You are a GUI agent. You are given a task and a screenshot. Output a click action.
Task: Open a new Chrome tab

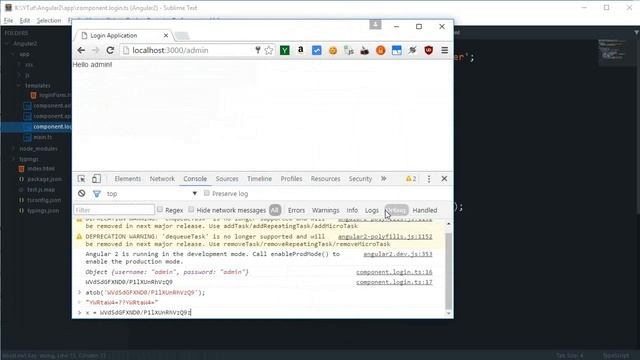[x=182, y=36]
